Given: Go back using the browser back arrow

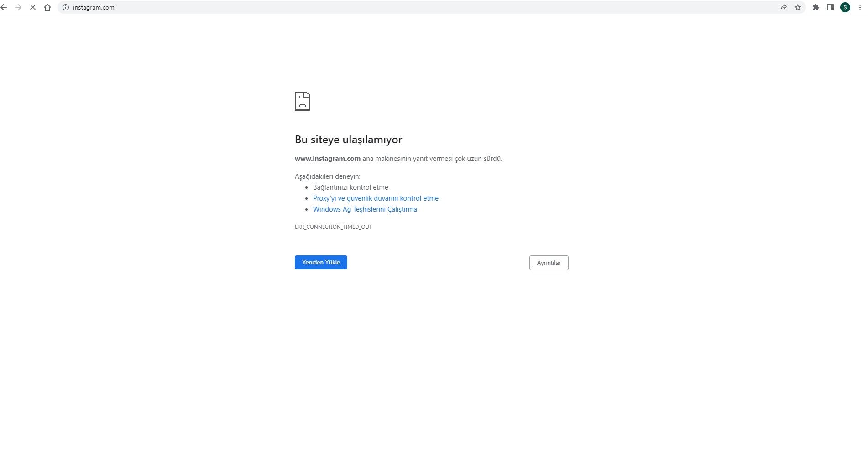Looking at the screenshot, I should [x=4, y=7].
